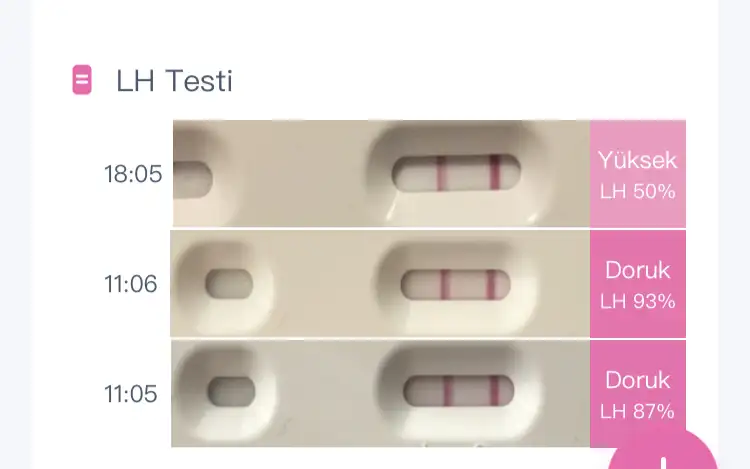Open the 18:05 test strip photo
This screenshot has width=750, height=469.
pos(380,174)
